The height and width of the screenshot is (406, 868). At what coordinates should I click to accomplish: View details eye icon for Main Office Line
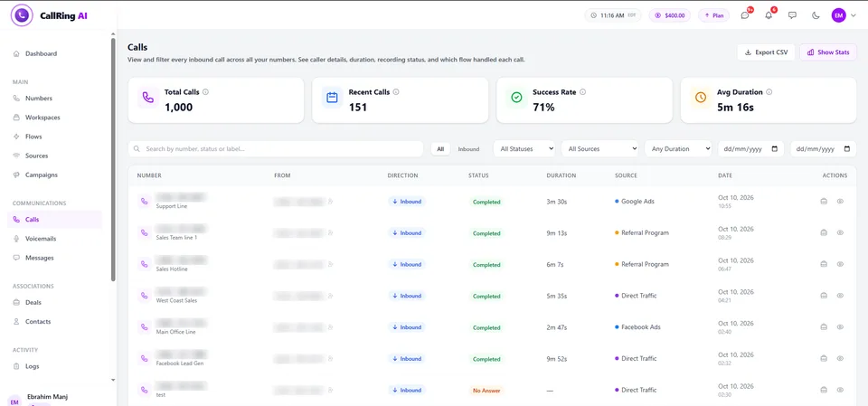pyautogui.click(x=840, y=327)
